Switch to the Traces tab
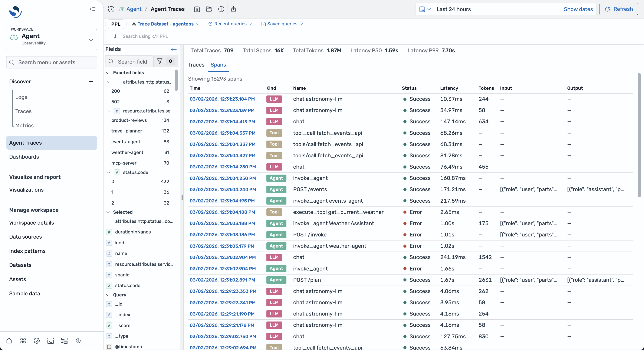644x350 pixels. click(196, 65)
